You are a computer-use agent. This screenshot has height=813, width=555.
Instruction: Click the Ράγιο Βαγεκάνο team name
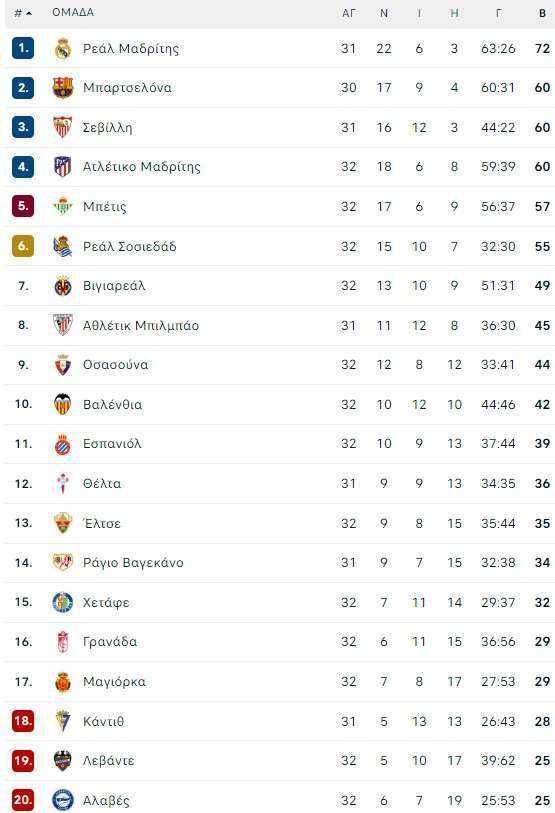coord(133,563)
